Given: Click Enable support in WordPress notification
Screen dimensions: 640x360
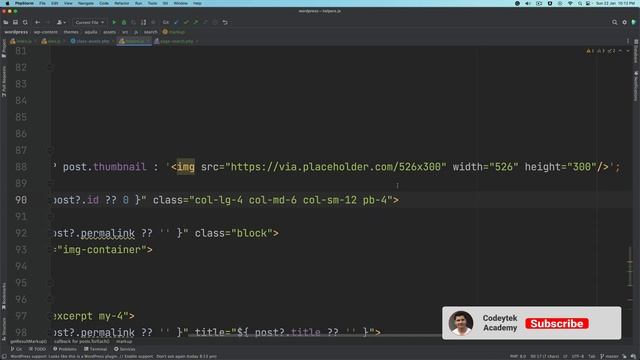Looking at the screenshot, I should (x=139, y=356).
